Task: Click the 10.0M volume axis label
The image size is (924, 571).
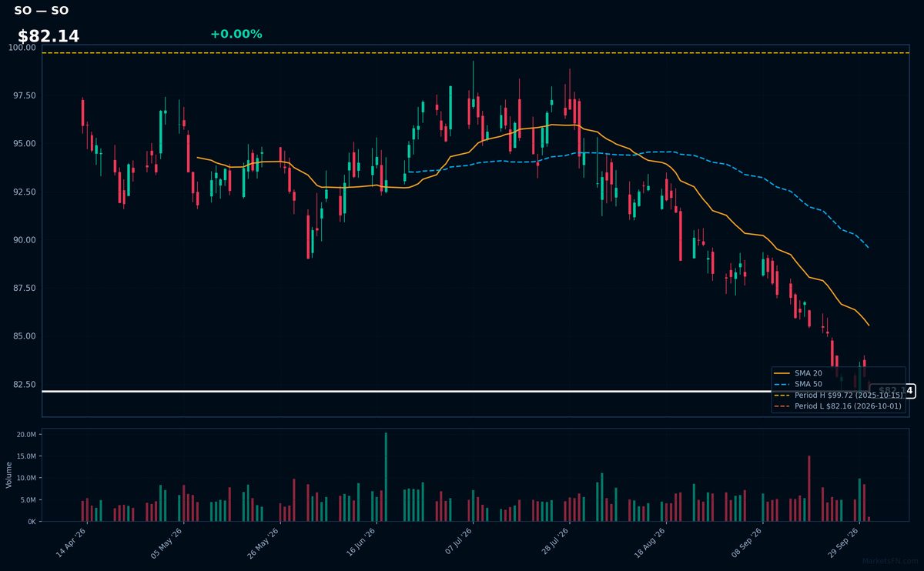Action: pyautogui.click(x=27, y=478)
